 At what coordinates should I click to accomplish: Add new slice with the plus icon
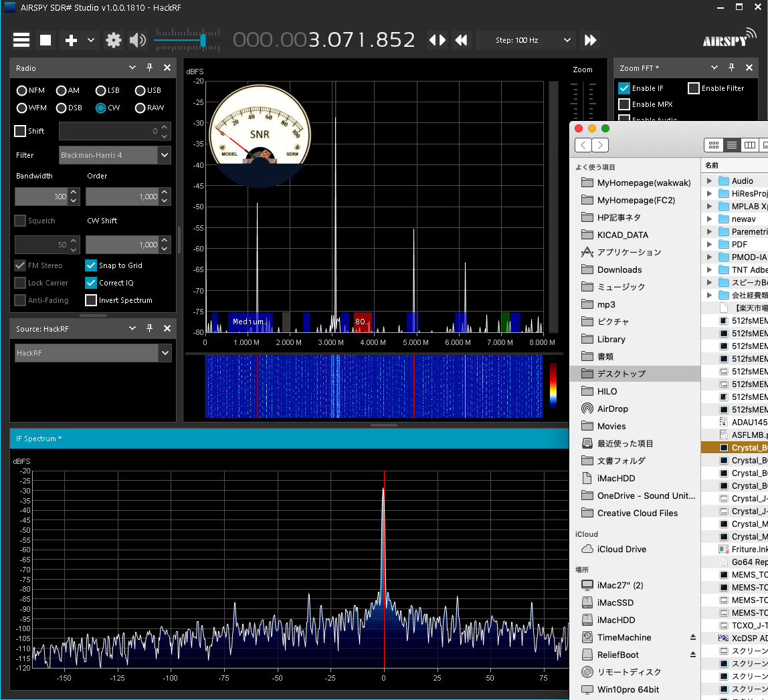(71, 40)
